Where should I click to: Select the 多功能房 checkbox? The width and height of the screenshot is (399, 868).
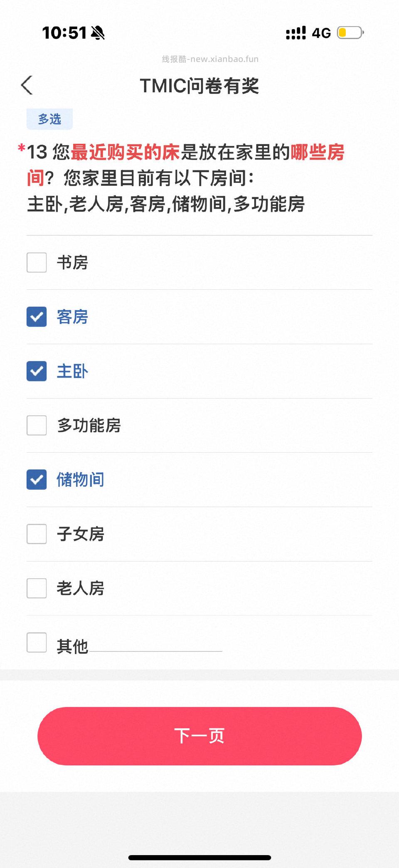tap(37, 425)
